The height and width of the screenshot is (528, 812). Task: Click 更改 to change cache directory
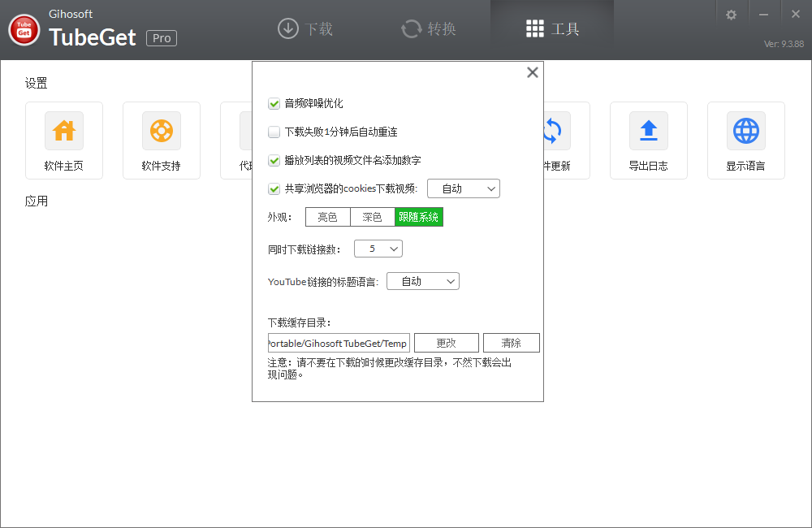pos(446,342)
